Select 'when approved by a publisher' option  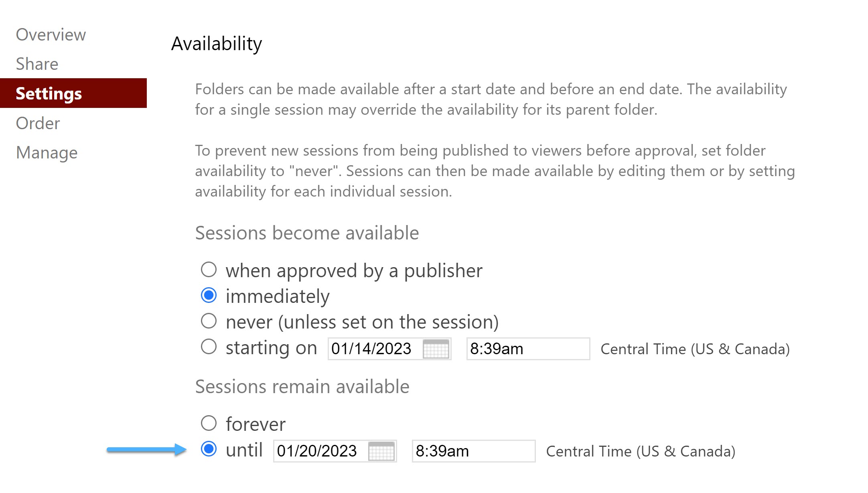[209, 270]
